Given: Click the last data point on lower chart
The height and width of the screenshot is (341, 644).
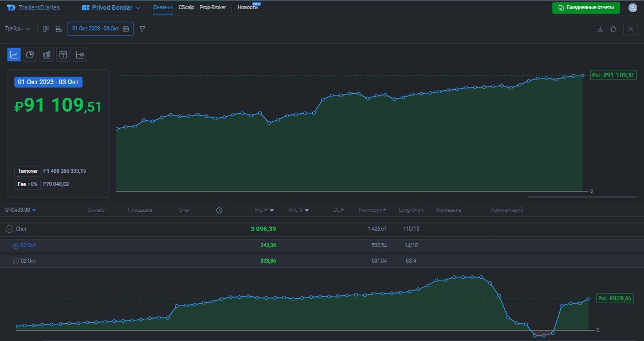Looking at the screenshot, I should 588,299.
